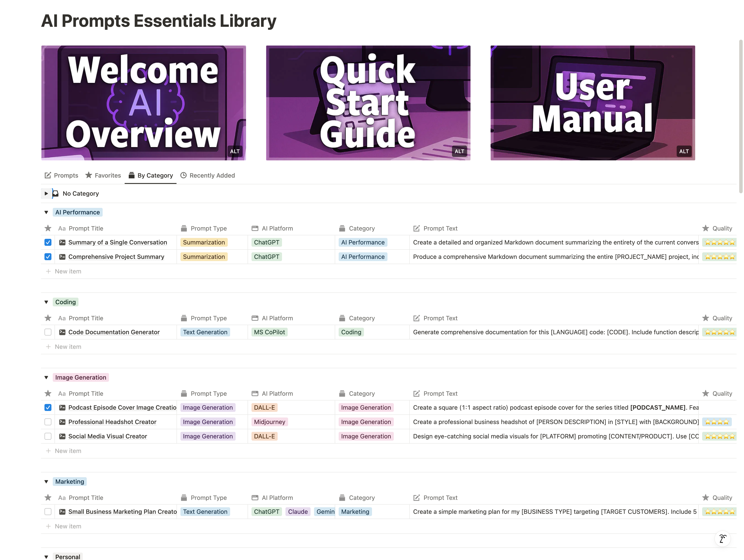Open Midjourney platform tag dropdown
744x560 pixels.
[x=269, y=422]
